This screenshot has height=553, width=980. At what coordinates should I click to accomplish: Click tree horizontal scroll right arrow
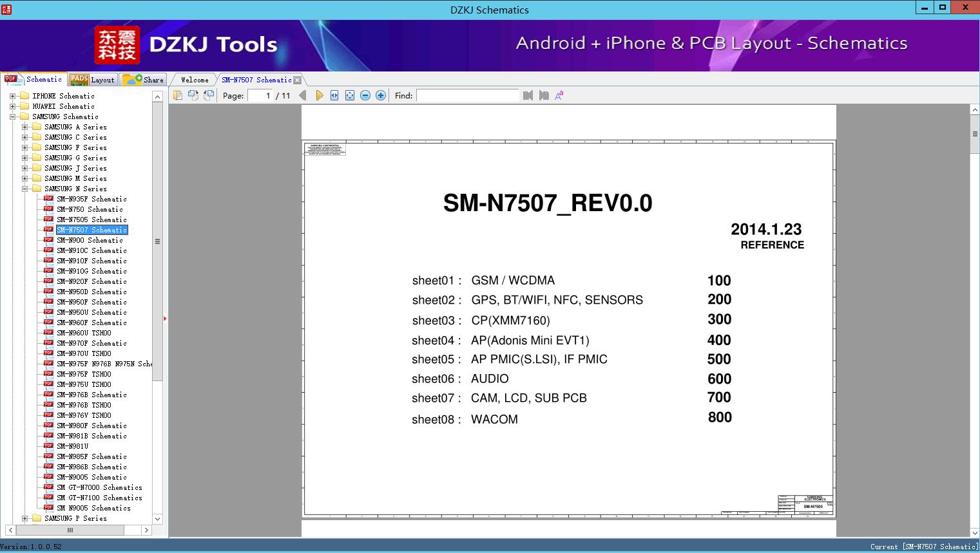point(146,530)
